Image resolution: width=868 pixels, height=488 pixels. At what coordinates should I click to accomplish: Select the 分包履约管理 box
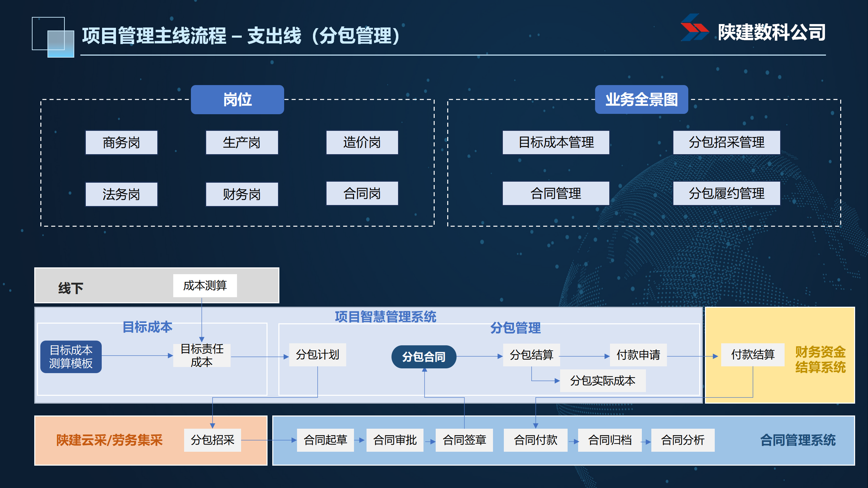point(726,194)
